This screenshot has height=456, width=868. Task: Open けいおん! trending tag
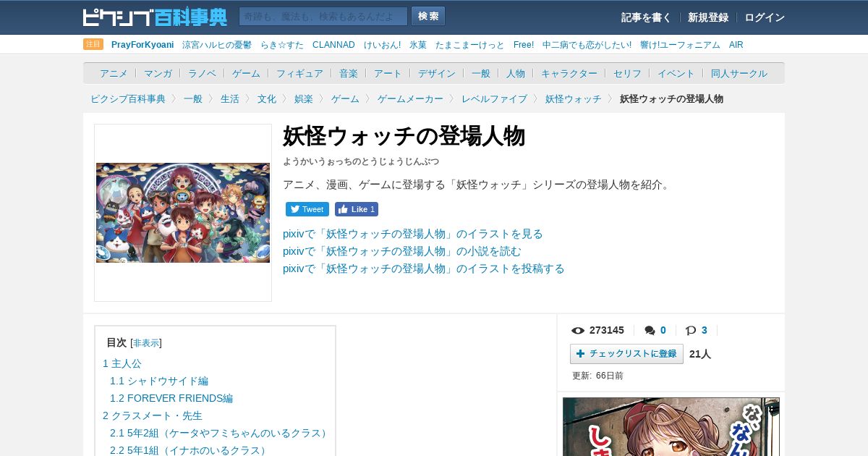382,45
